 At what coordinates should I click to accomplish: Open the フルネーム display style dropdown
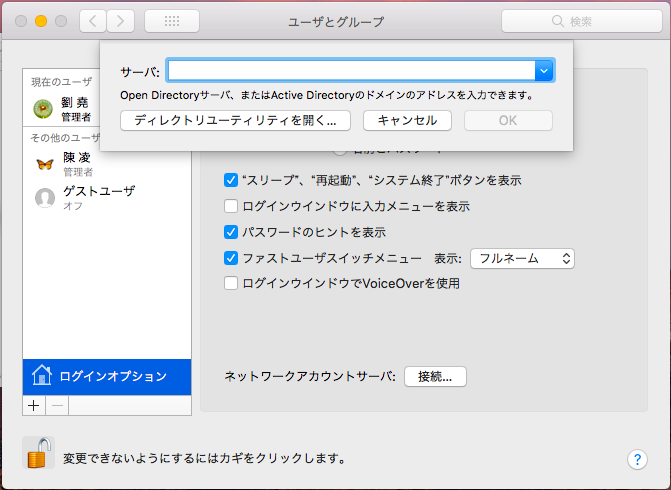(522, 258)
